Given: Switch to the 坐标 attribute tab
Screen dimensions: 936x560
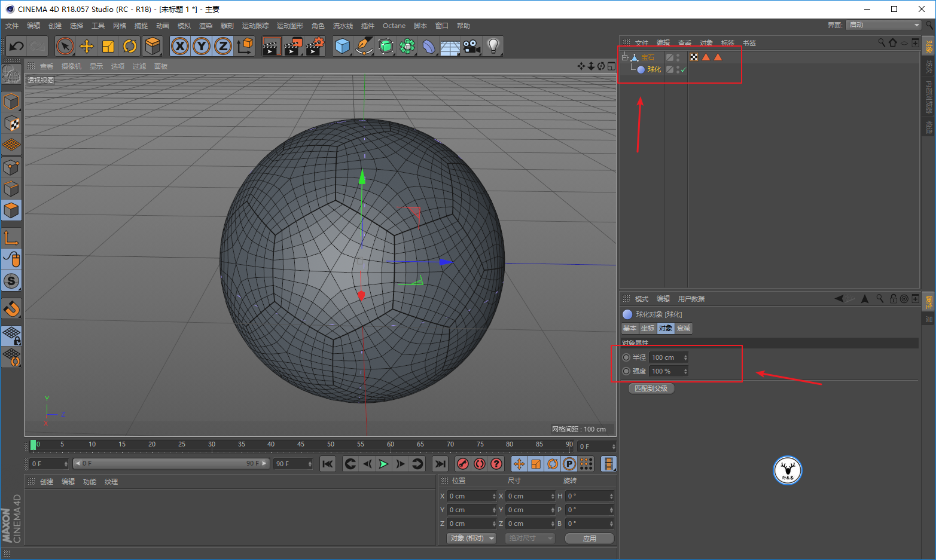Looking at the screenshot, I should (648, 328).
